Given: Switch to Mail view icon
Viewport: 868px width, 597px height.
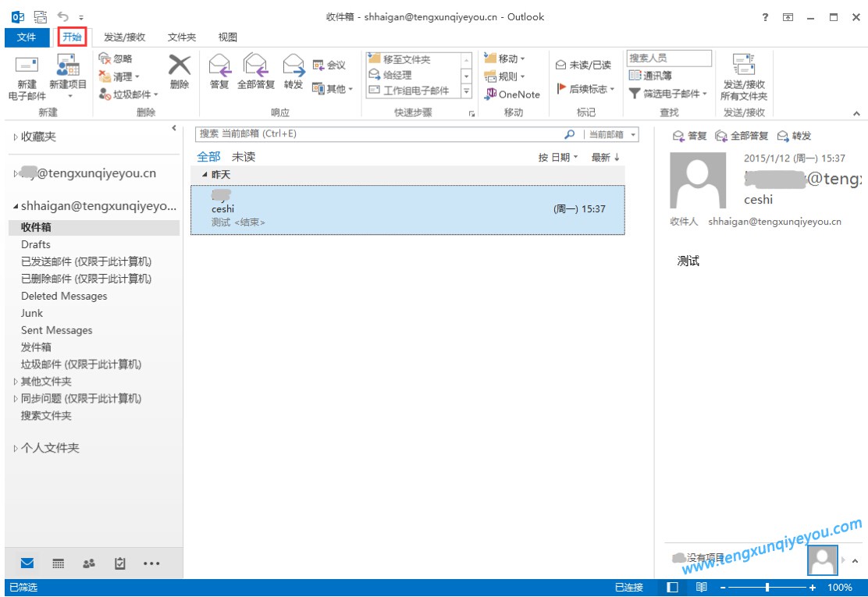Looking at the screenshot, I should [x=27, y=563].
